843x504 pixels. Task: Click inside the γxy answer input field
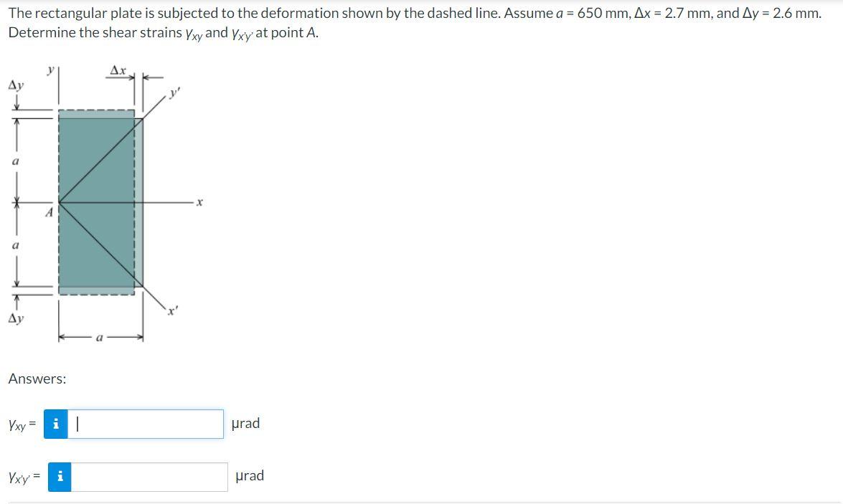[x=143, y=425]
